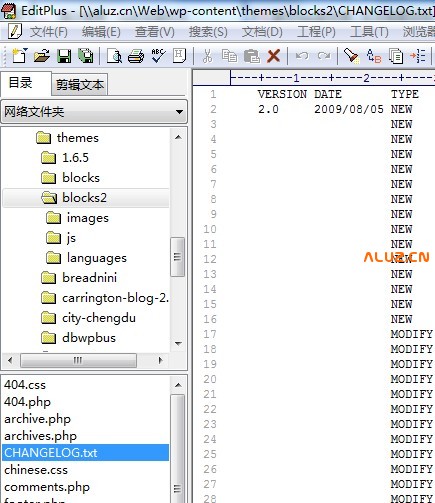Viewport: 435px width, 503px height.
Task: Select the chinese.css file
Action: click(x=36, y=470)
